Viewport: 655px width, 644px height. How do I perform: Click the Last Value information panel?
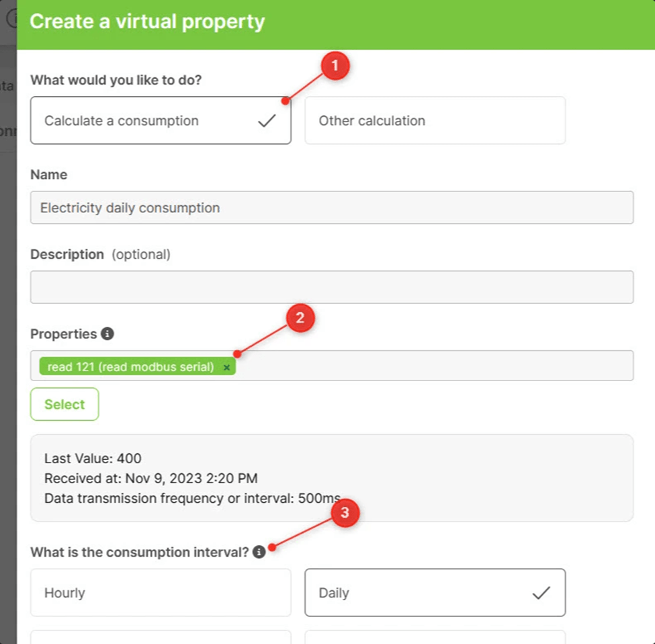(332, 478)
